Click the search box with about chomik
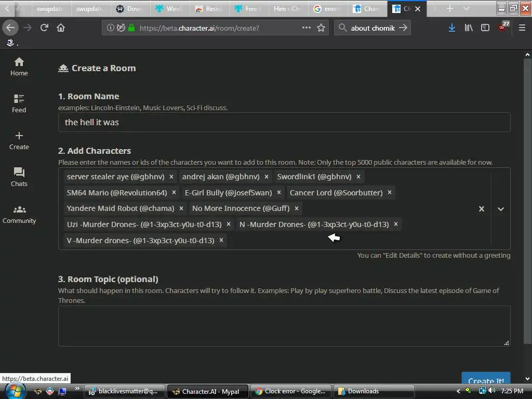Image resolution: width=532 pixels, height=399 pixels. [373, 28]
